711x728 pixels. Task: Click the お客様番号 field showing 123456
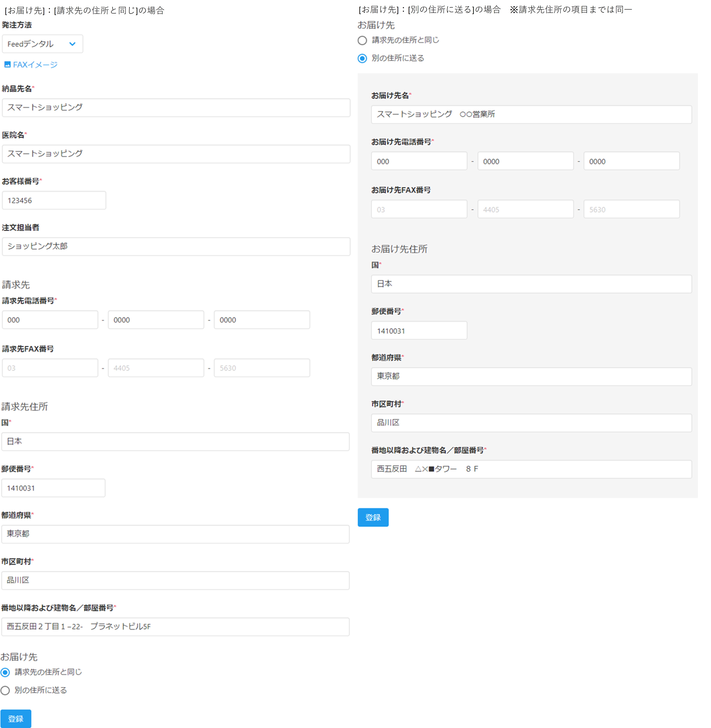54,200
